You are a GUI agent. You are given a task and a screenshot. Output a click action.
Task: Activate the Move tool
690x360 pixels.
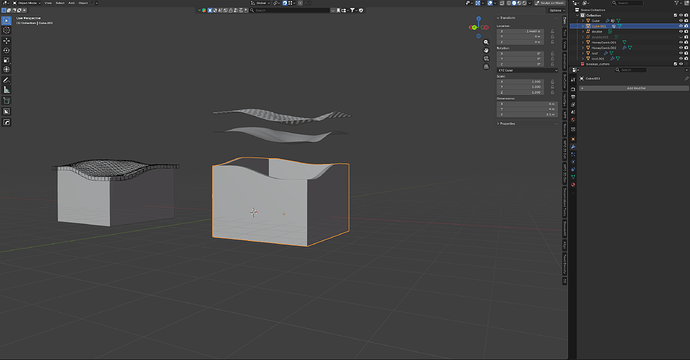[x=6, y=41]
